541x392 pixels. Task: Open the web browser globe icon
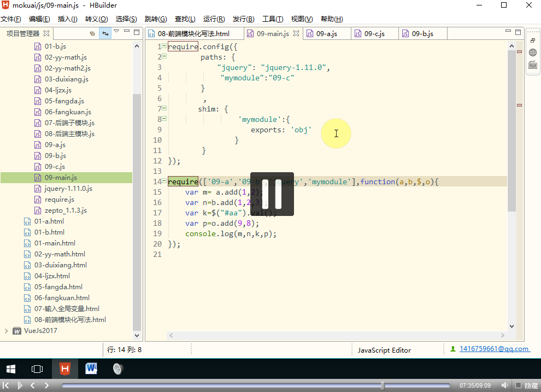pos(533,53)
